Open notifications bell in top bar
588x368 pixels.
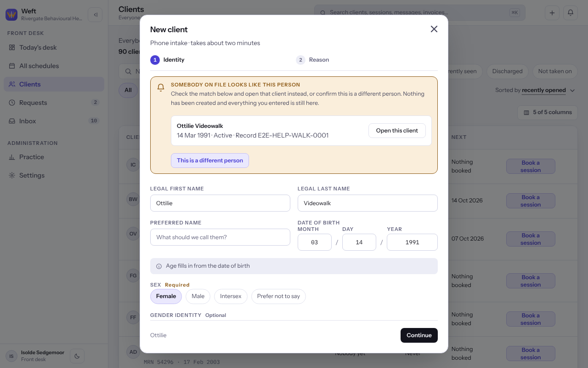[x=571, y=13]
